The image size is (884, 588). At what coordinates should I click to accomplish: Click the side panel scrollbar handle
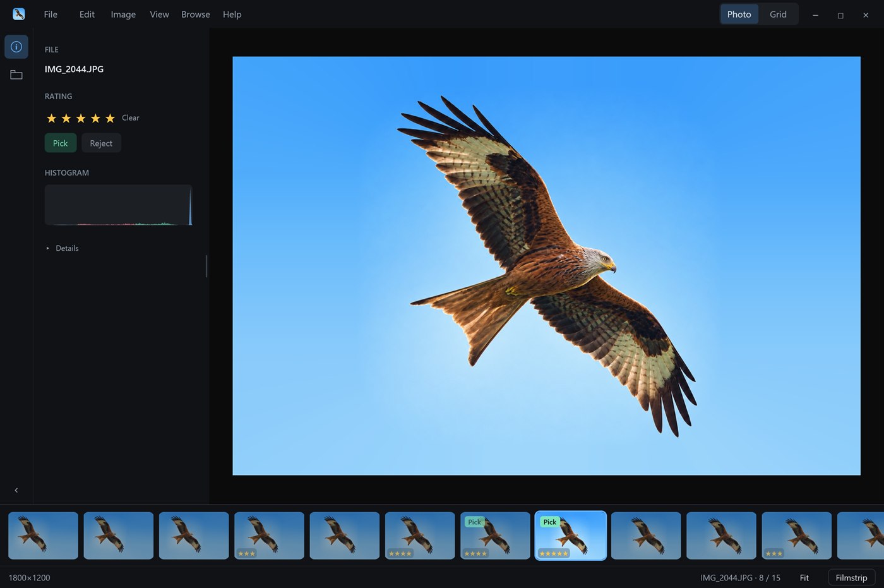(206, 266)
